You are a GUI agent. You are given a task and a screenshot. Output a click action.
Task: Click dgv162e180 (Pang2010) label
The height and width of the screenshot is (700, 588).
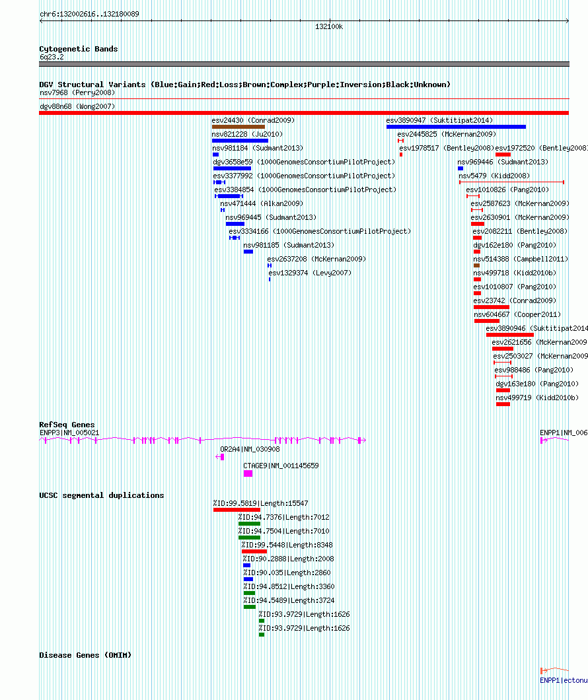click(515, 245)
